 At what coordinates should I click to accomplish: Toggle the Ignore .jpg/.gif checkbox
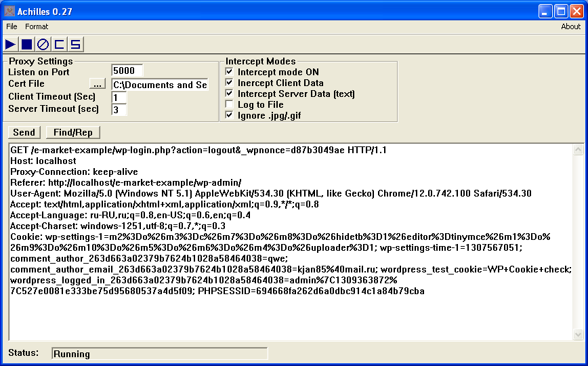tap(229, 115)
